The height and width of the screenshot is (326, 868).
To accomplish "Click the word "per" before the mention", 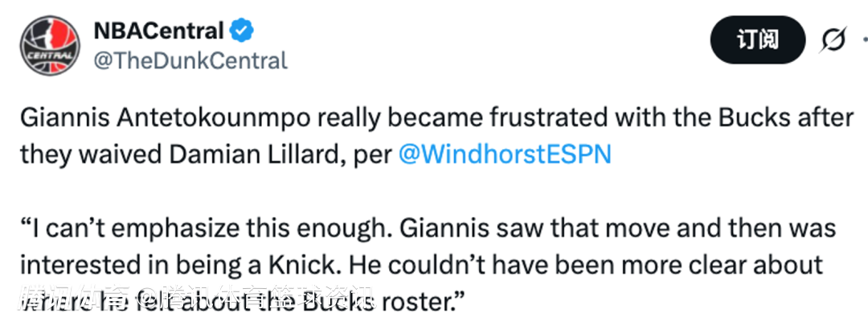I will click(x=373, y=155).
